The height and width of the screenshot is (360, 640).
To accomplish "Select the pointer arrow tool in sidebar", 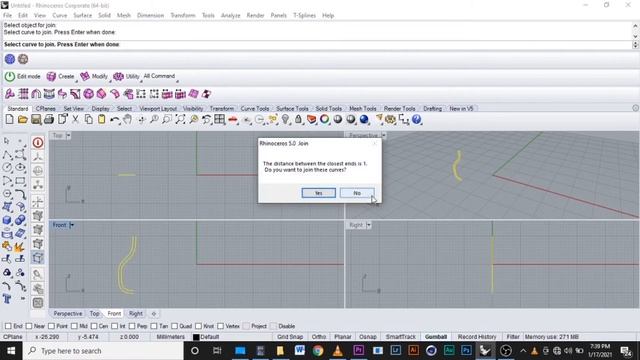I will click(x=7, y=141).
